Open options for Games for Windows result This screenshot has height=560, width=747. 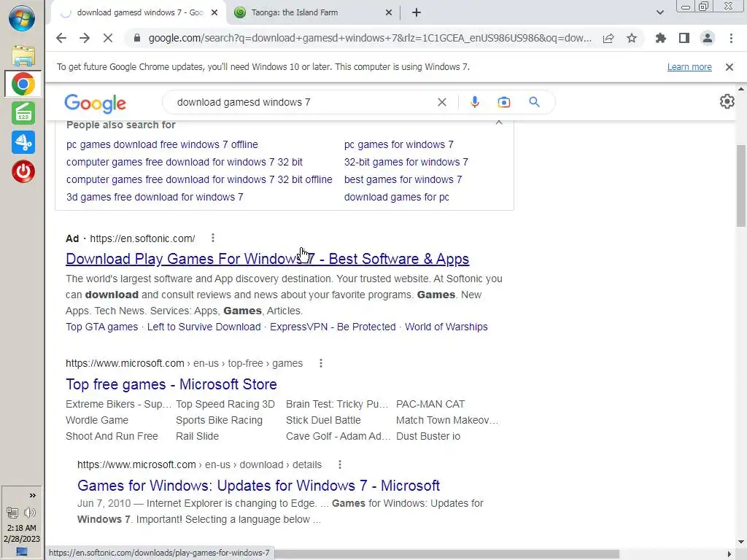click(340, 464)
